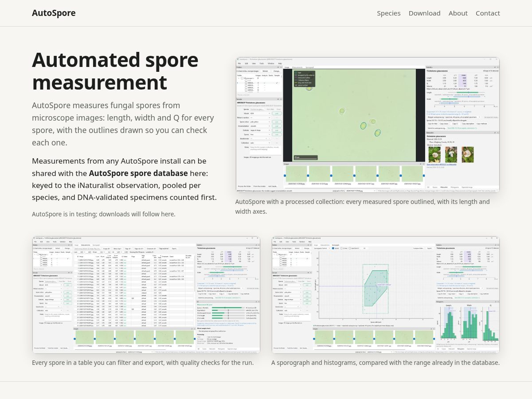
Task: Click the "Automated spore measurement" heading
Action: click(115, 71)
